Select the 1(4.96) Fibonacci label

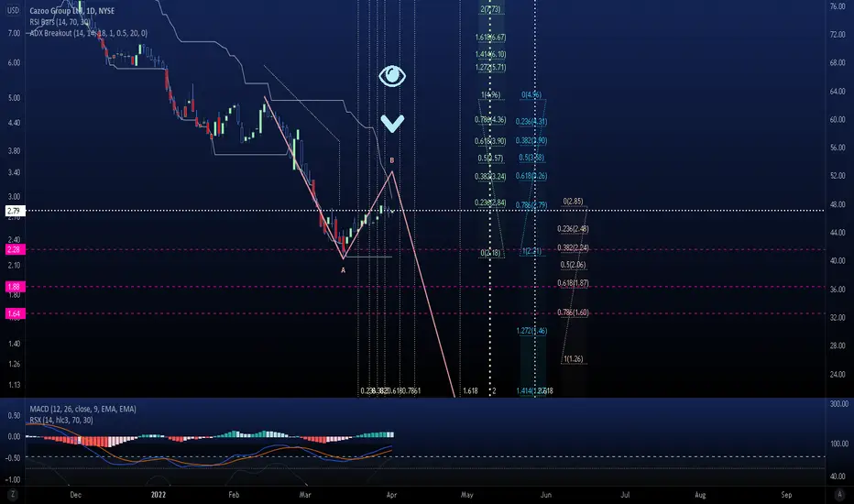(490, 94)
